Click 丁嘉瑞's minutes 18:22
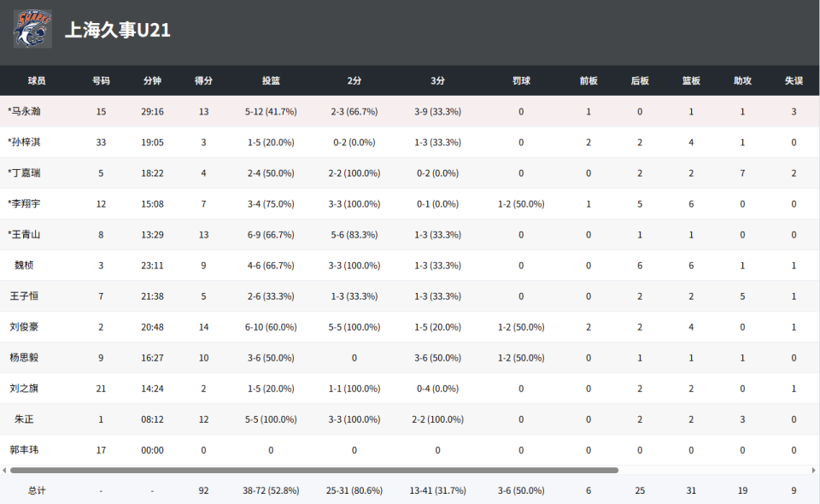820x504 pixels. [152, 173]
